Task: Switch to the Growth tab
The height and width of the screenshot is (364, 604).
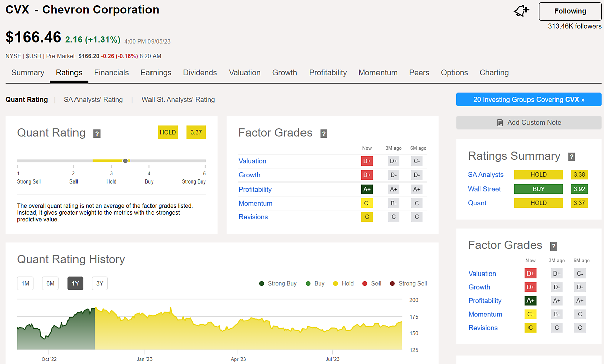Action: (x=285, y=73)
